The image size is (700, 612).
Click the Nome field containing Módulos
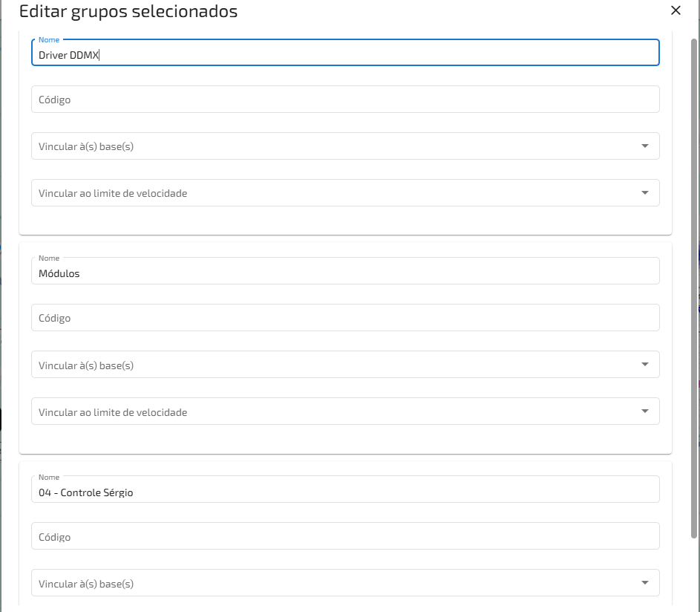pos(345,270)
